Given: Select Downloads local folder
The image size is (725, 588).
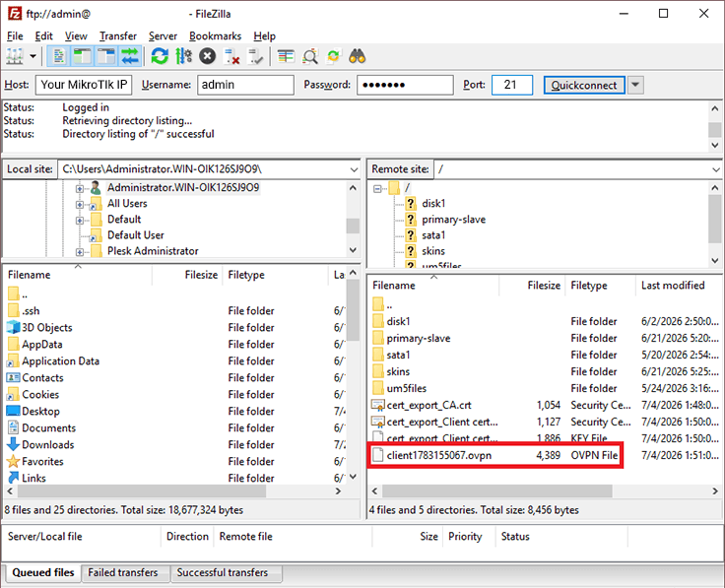Looking at the screenshot, I should (x=47, y=445).
